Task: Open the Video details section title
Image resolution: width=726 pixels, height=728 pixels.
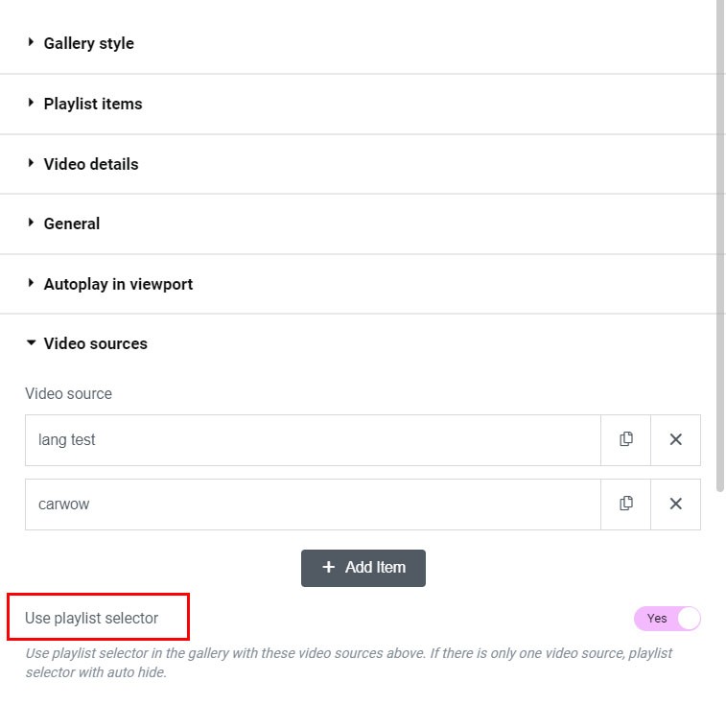Action: [91, 164]
